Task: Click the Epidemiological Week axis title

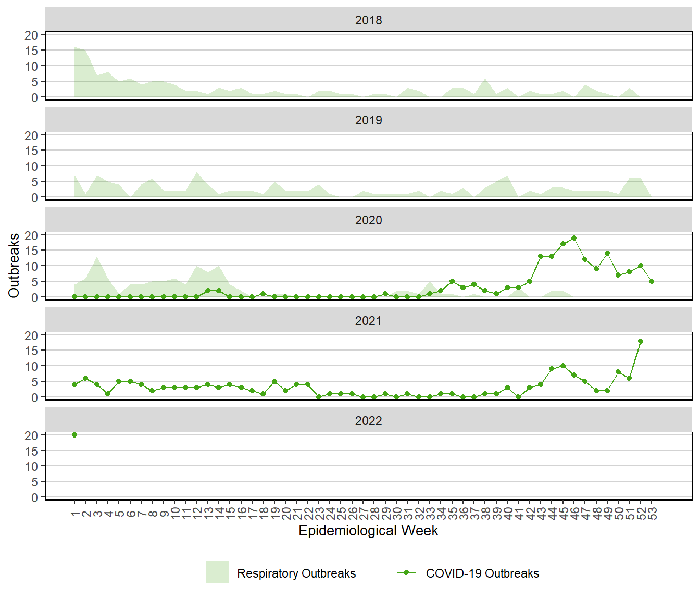Action: (368, 531)
